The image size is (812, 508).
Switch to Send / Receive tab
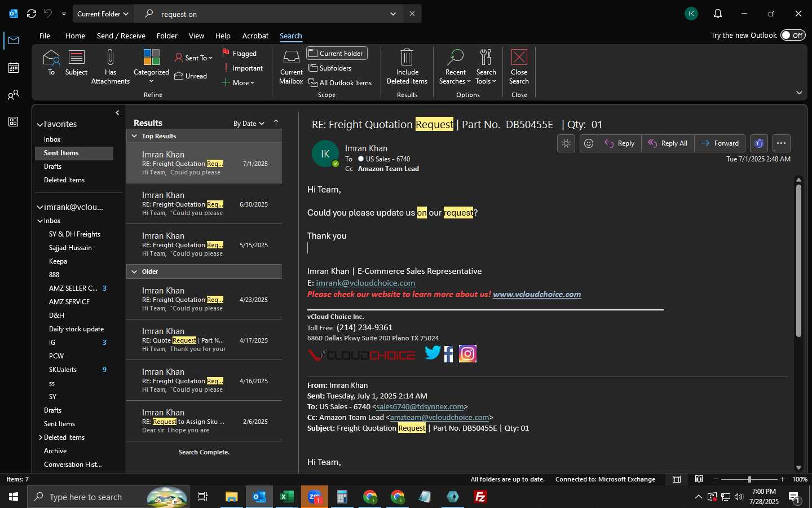pyautogui.click(x=121, y=36)
